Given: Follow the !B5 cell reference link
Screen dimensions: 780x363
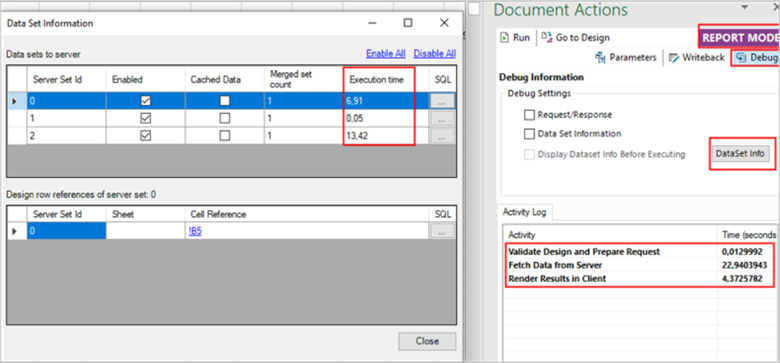Looking at the screenshot, I should (195, 231).
